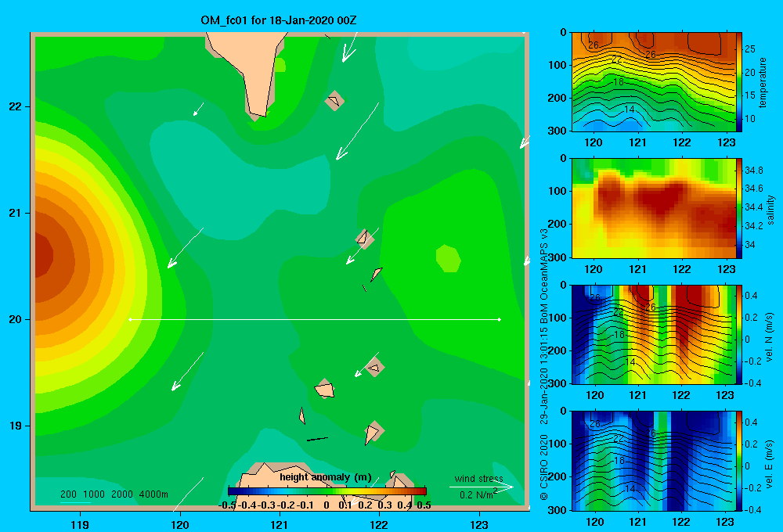The width and height of the screenshot is (783, 532).
Task: Click the latitude label '19' on main map
Action: (x=16, y=426)
